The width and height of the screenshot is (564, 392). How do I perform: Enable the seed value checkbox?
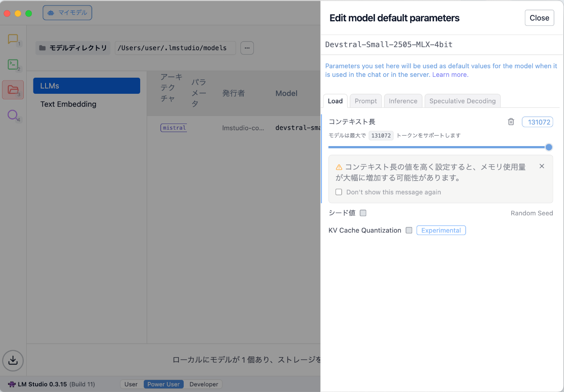pos(363,213)
